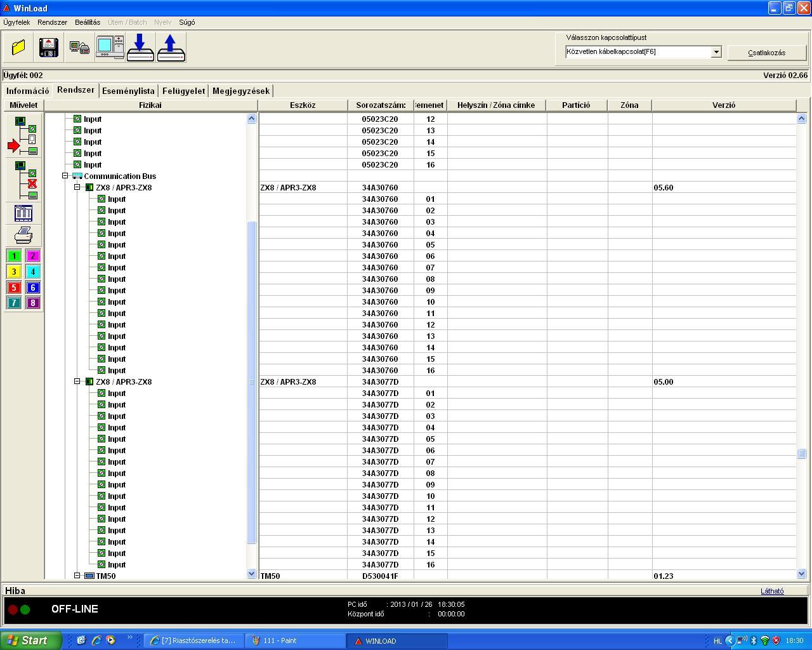This screenshot has height=650, width=812.
Task: Click version cell 05.00
Action: (x=724, y=381)
